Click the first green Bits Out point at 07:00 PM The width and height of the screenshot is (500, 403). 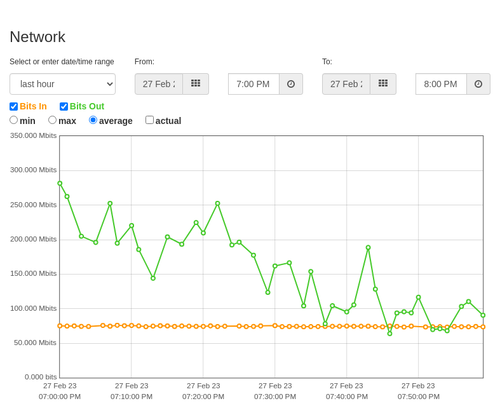(x=60, y=183)
